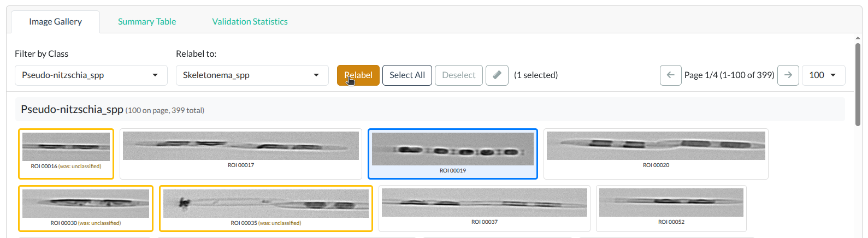Open the Relabel to dropdown
This screenshot has width=868, height=238.
[252, 75]
